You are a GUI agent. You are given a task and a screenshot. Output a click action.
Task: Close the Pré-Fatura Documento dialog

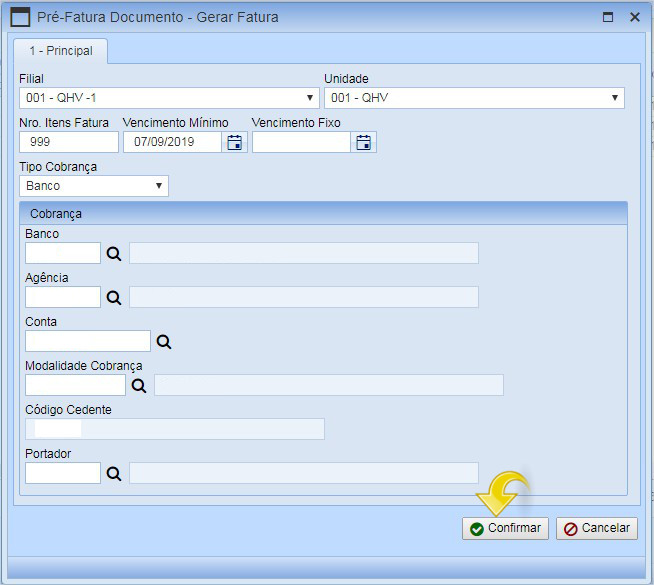(634, 17)
